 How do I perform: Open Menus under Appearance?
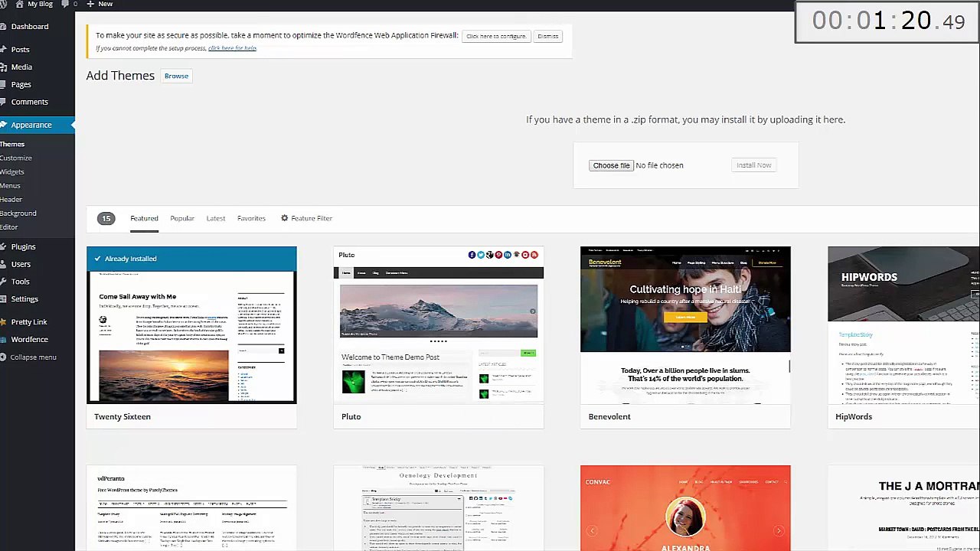10,185
